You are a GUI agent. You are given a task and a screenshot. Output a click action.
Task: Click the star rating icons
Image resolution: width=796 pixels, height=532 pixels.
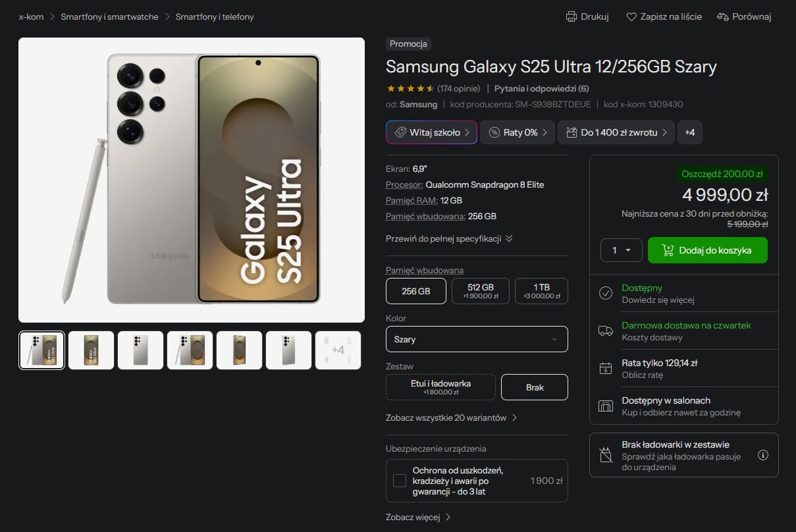point(410,88)
